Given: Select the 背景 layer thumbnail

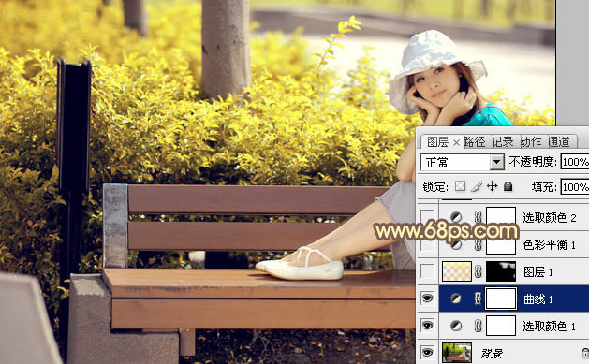Looking at the screenshot, I should click(457, 353).
